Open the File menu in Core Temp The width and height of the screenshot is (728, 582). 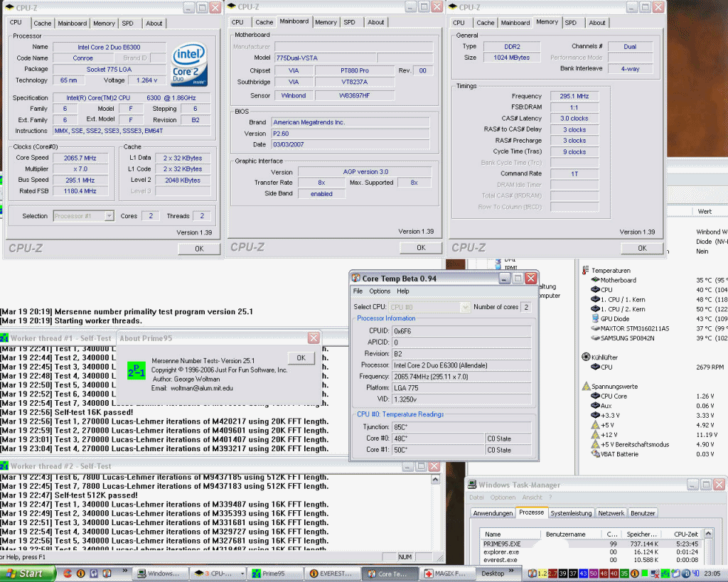coord(358,291)
